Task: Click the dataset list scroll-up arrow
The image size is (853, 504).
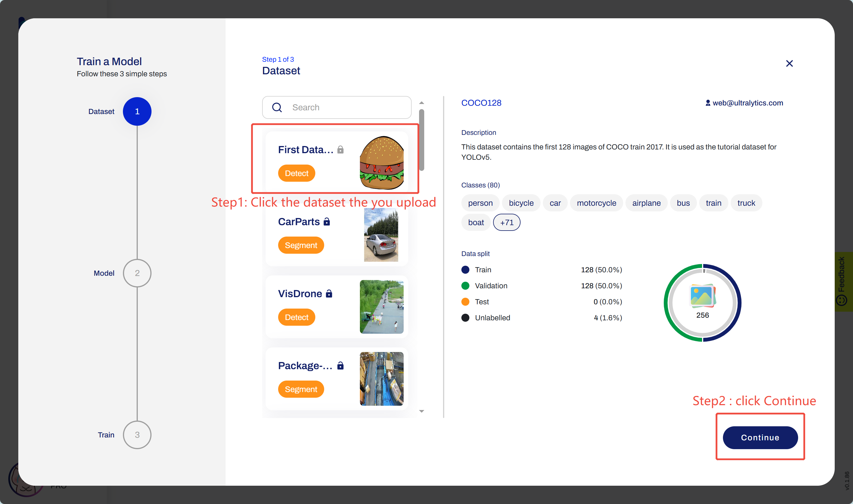Action: [422, 103]
